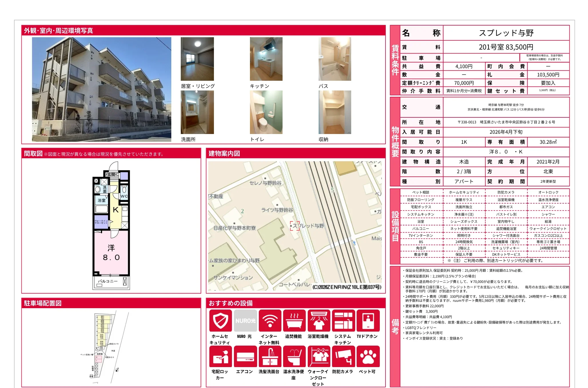Screen dimensions: 588x388
Task: Click the スプレッド与野 marker on the map
Action: click(295, 226)
